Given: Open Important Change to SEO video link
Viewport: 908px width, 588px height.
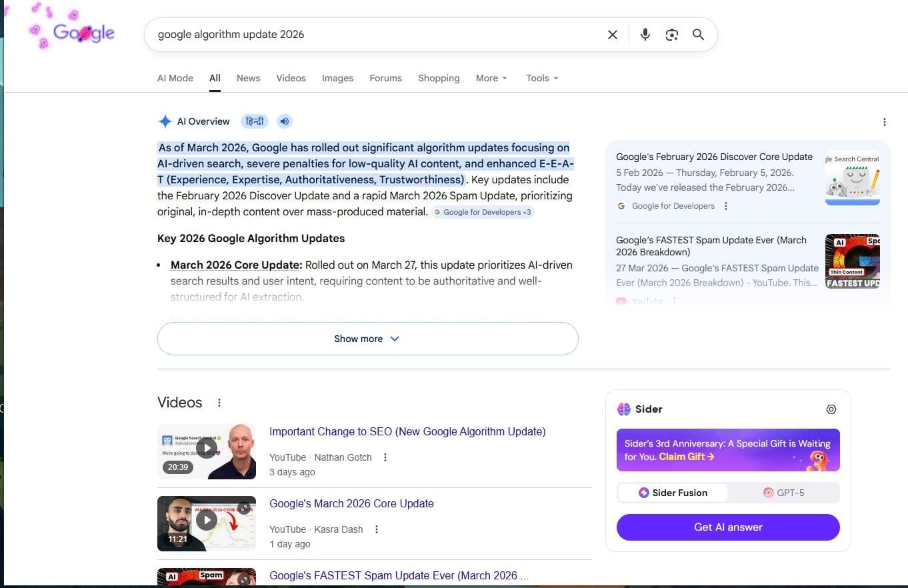Looking at the screenshot, I should 407,431.
